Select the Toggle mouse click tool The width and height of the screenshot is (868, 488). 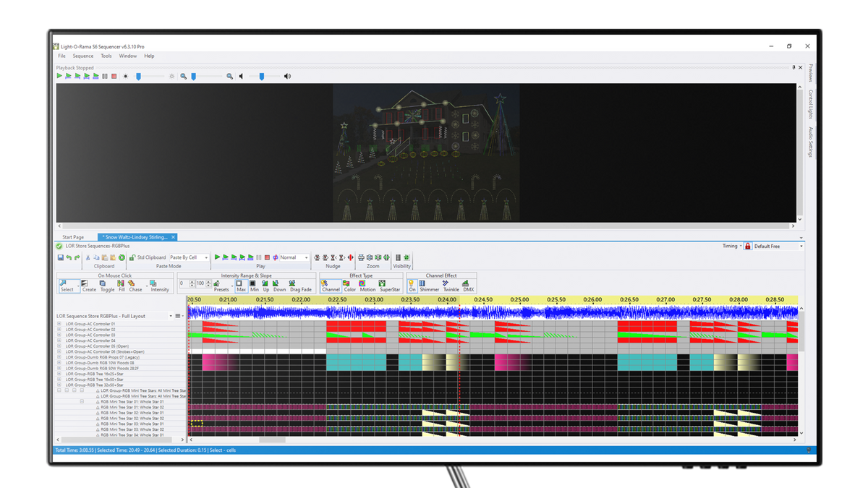[x=107, y=286]
